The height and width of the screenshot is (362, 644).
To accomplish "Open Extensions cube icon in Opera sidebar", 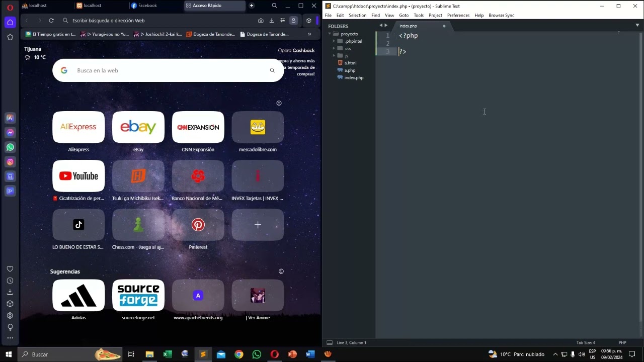I will coord(10,304).
